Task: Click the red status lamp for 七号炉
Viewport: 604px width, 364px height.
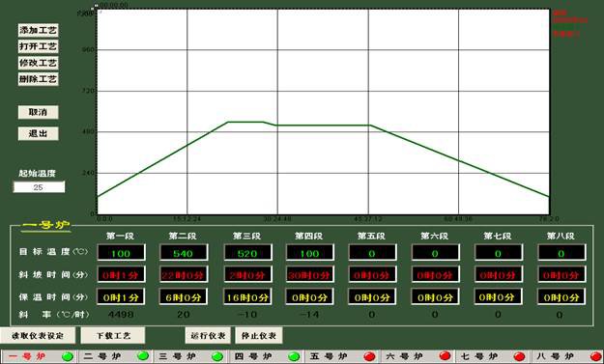Action: tap(519, 356)
